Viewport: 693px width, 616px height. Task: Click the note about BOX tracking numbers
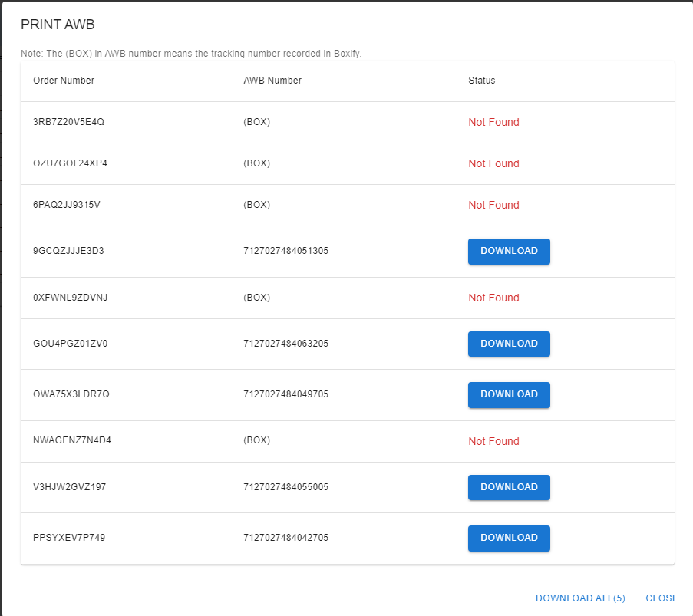point(189,54)
